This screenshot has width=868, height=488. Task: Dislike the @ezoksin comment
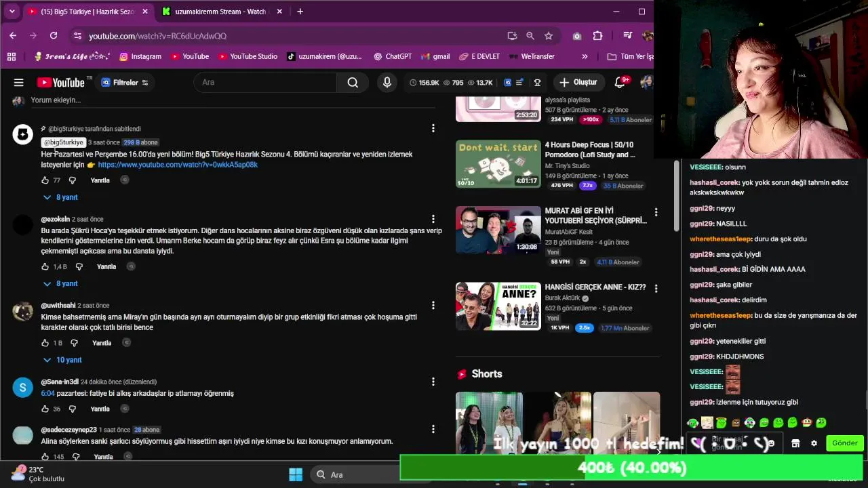[x=79, y=266]
